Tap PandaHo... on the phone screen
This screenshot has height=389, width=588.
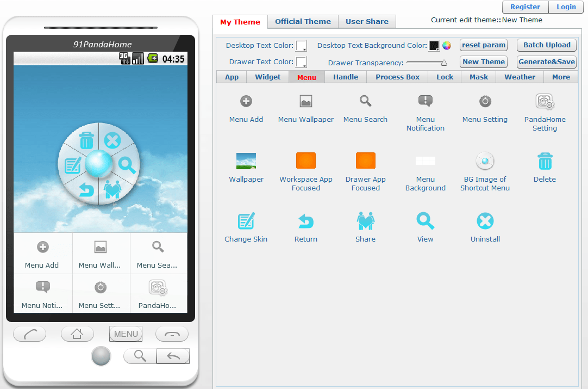pos(158,293)
